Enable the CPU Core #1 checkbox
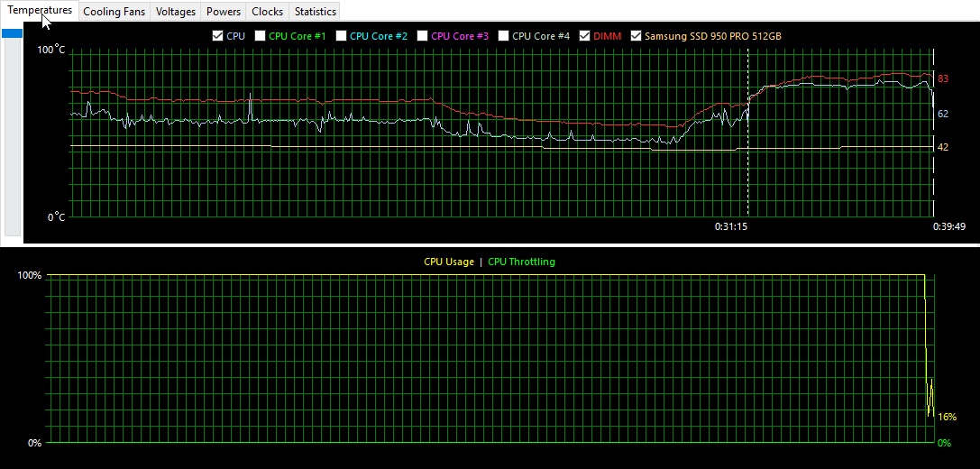The width and height of the screenshot is (980, 469). point(261,36)
